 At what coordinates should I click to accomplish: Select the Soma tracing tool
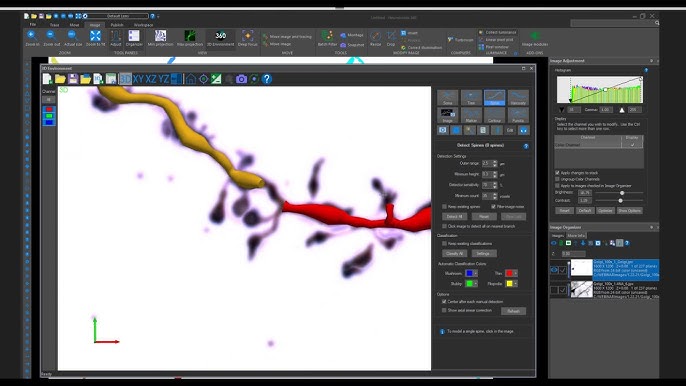tap(448, 98)
